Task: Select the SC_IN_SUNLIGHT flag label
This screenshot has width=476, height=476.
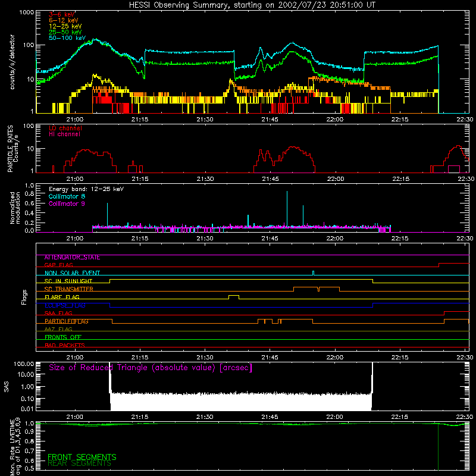Action: (x=68, y=281)
